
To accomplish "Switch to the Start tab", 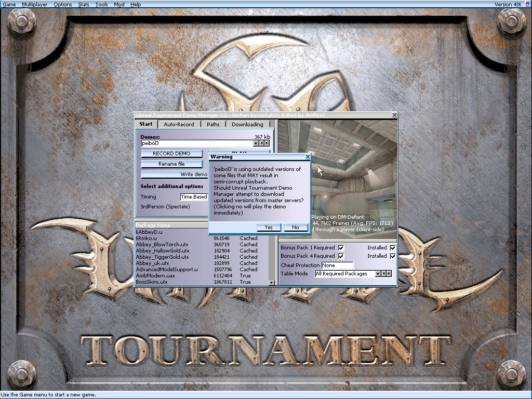I will tap(146, 124).
